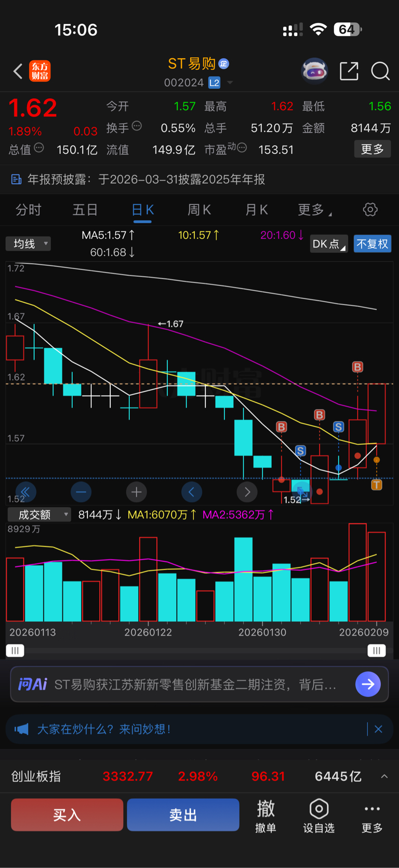The height and width of the screenshot is (868, 399).
Task: Tap the red 买入 button
Action: tap(67, 815)
